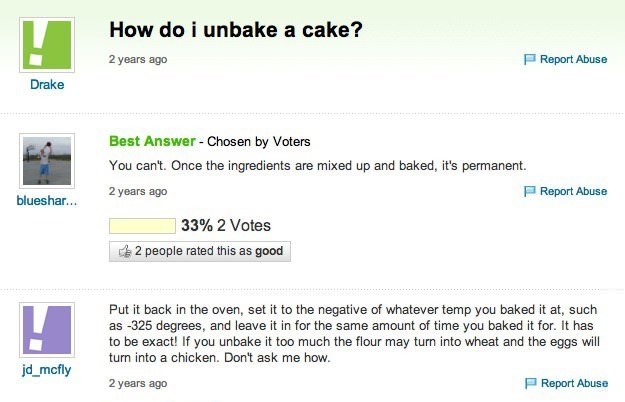625x402 pixels.
Task: Click the "How do i unbake a cake?" title
Action: (x=235, y=30)
